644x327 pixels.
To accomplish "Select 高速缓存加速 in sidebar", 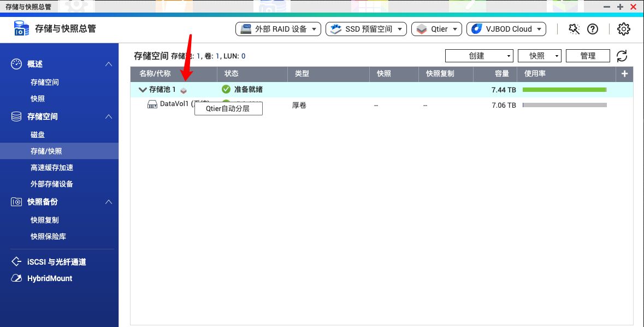I will click(52, 167).
